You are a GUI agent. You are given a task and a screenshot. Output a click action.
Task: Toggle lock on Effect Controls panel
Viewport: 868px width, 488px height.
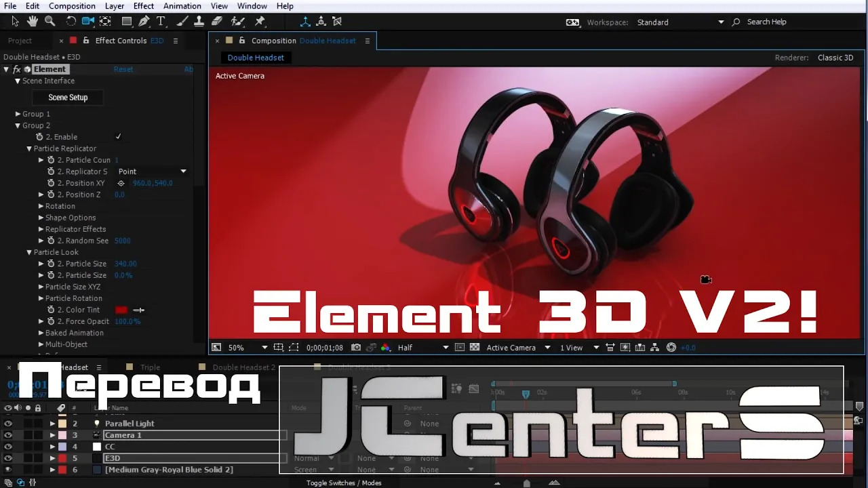(86, 41)
